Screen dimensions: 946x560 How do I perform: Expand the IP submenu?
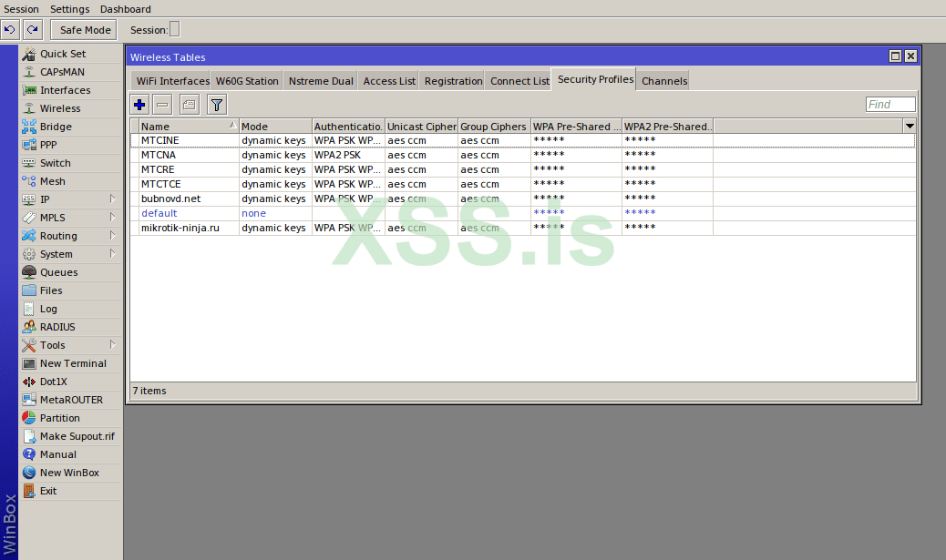tap(112, 199)
